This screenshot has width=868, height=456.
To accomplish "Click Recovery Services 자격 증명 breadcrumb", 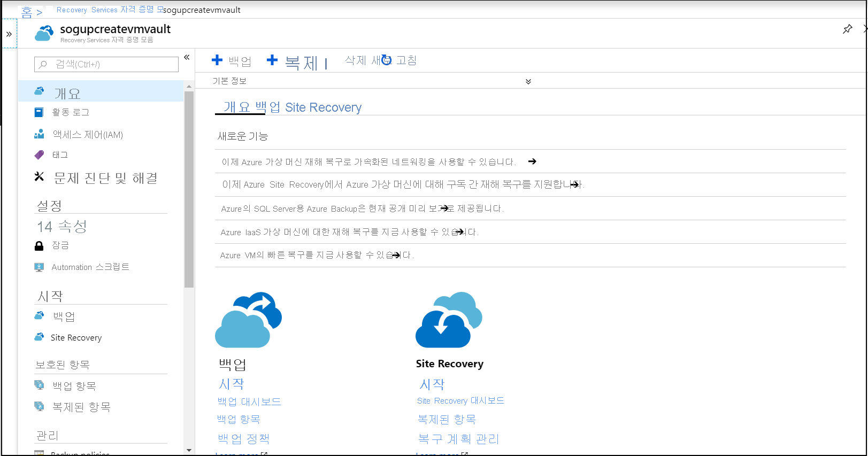I will tap(110, 10).
